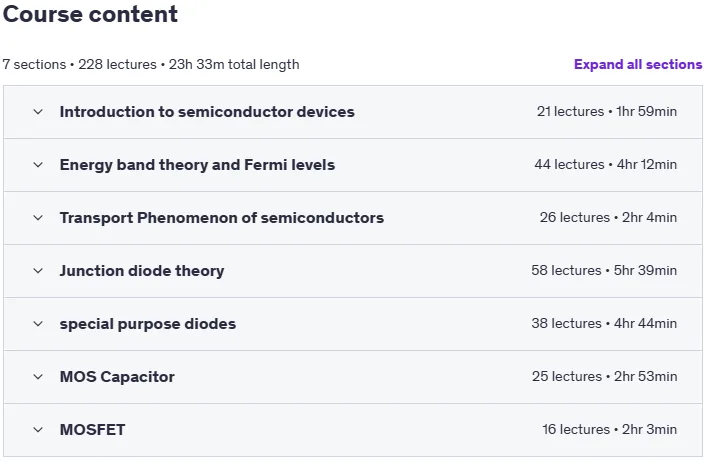
Task: Open Transport Phenomenon of semiconductors section
Action: pyautogui.click(x=222, y=218)
